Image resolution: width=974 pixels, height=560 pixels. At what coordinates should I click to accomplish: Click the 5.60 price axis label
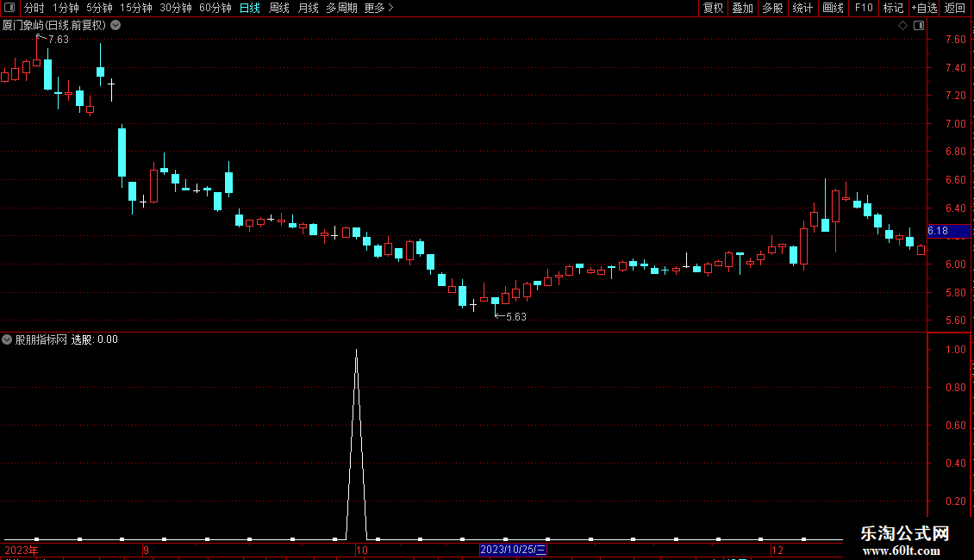coord(955,320)
